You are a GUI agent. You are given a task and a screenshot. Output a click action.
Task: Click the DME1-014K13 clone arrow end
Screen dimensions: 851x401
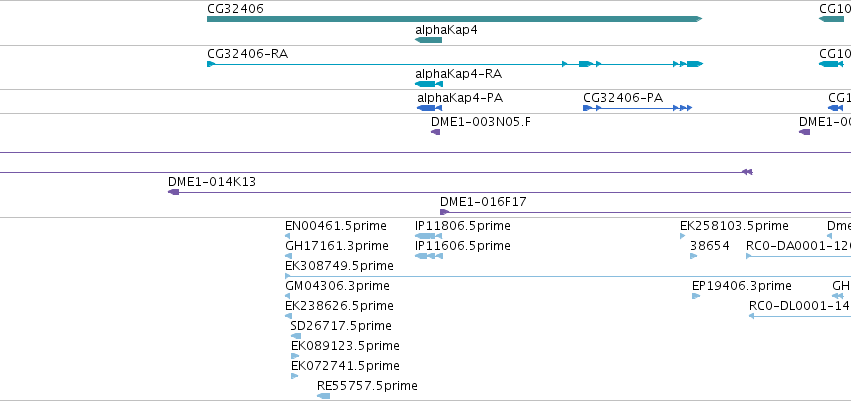pos(174,192)
